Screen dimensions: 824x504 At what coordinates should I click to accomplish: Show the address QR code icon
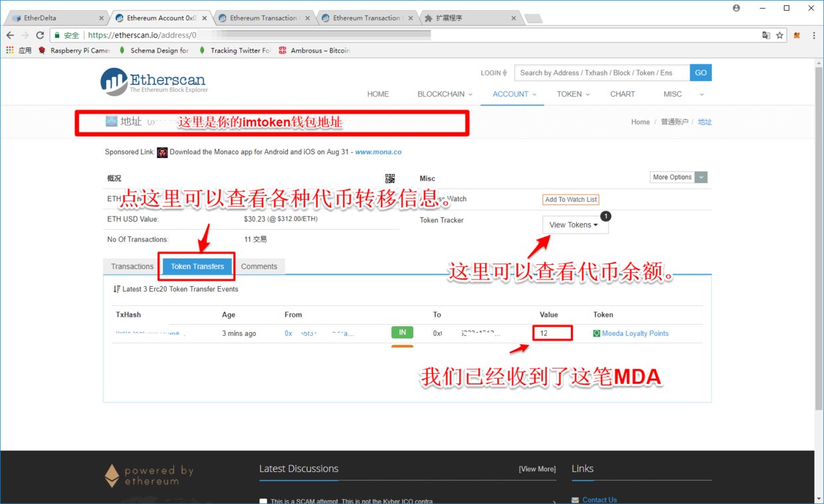pyautogui.click(x=390, y=178)
